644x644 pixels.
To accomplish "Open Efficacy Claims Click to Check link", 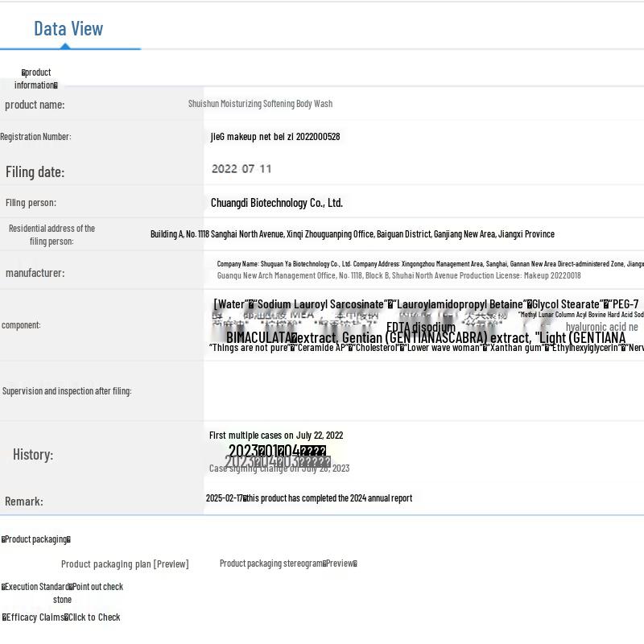I will coord(93,617).
